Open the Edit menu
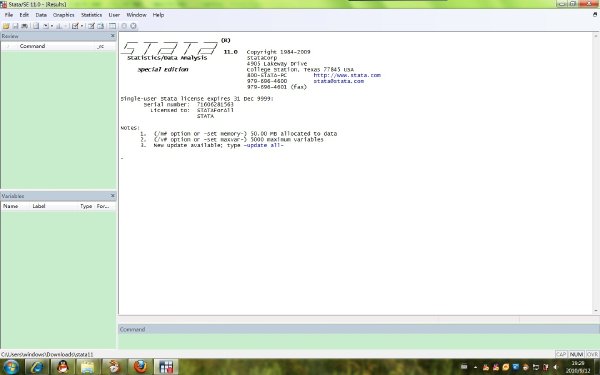 click(x=24, y=15)
